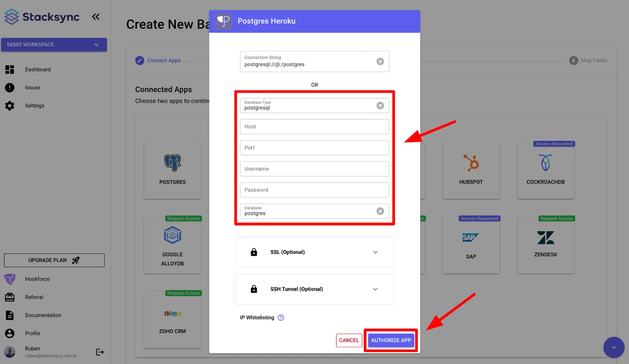
Task: Click the CANCEL button
Action: (x=349, y=340)
